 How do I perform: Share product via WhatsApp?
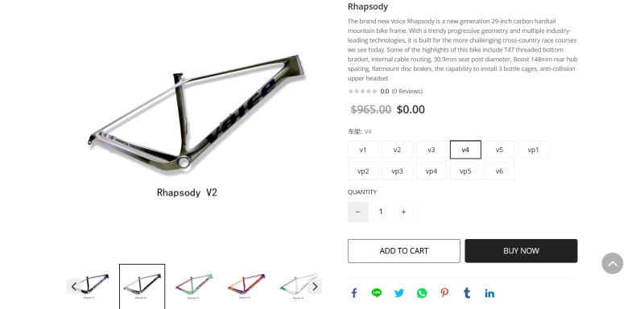coord(422,293)
